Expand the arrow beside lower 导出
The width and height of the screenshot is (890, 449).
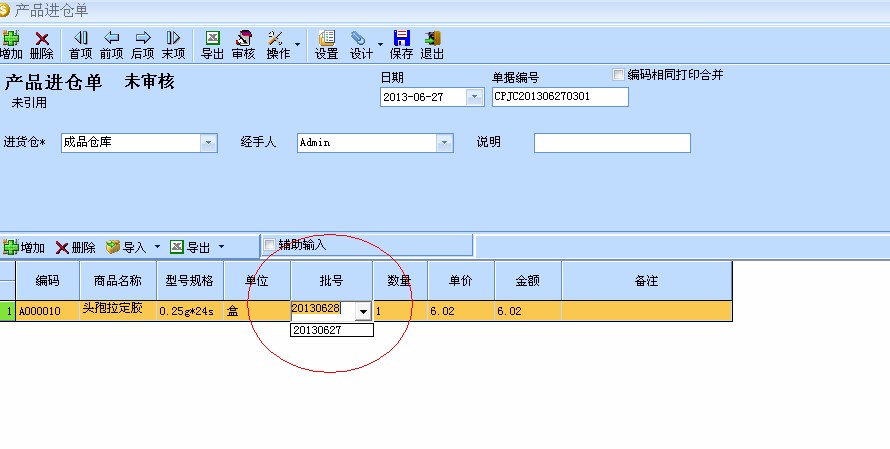tap(221, 247)
